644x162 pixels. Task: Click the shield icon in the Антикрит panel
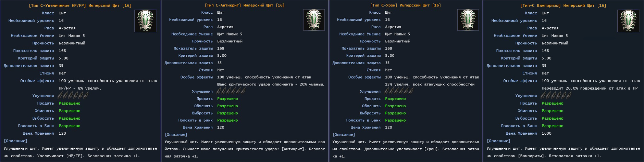point(314,20)
